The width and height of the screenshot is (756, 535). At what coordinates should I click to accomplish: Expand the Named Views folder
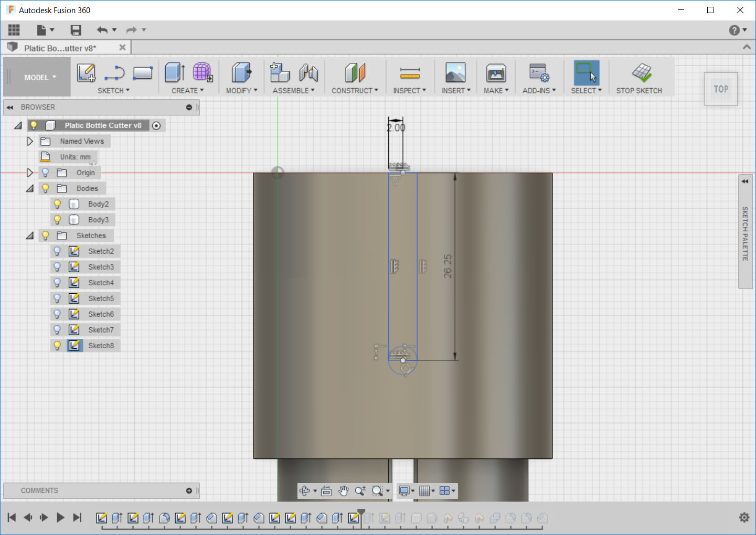tap(29, 141)
